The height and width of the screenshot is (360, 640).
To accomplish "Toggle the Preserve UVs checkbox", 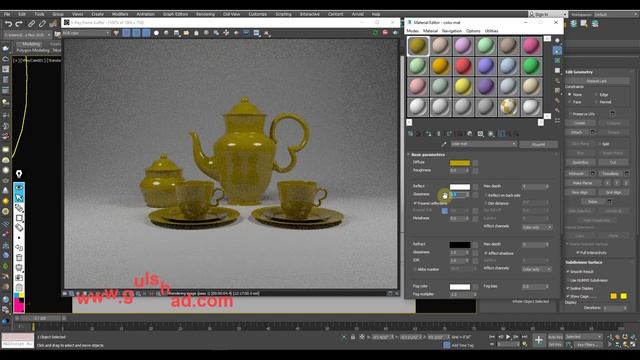I will coord(570,114).
